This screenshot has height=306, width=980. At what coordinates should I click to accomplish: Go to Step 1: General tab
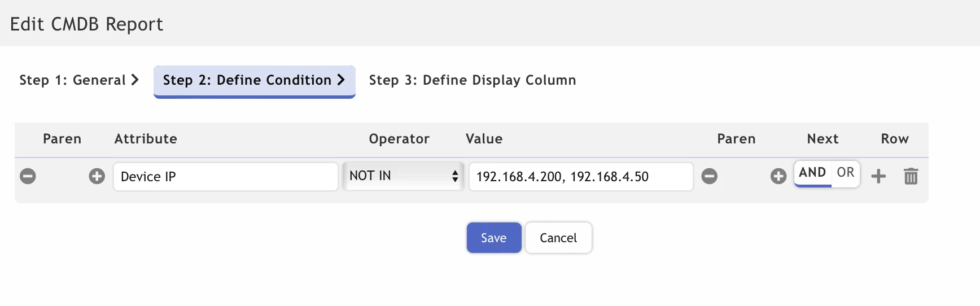point(79,80)
